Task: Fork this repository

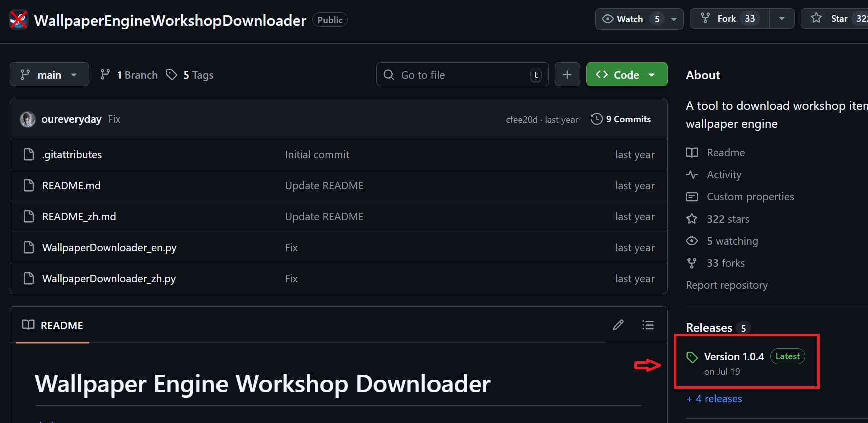Action: [730, 19]
